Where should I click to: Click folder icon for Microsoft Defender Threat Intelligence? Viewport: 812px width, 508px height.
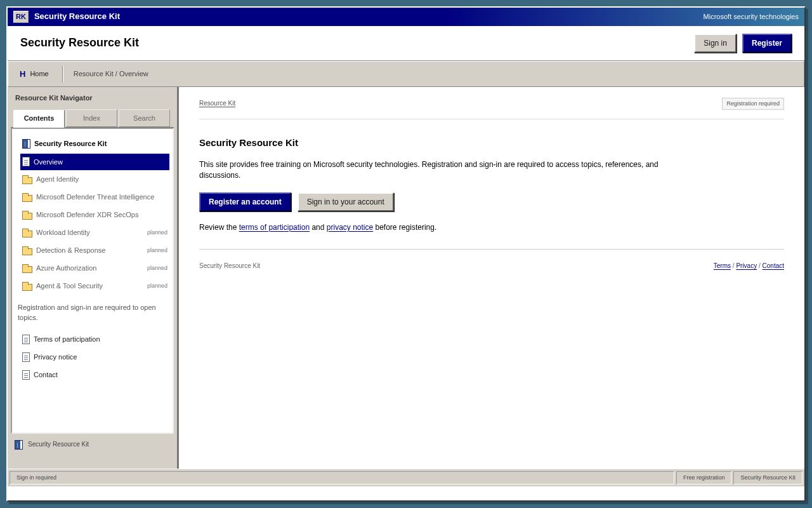tap(27, 197)
